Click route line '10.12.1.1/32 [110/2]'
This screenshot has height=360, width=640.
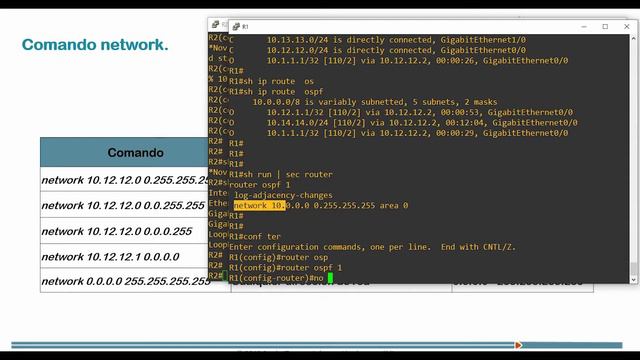401,112
